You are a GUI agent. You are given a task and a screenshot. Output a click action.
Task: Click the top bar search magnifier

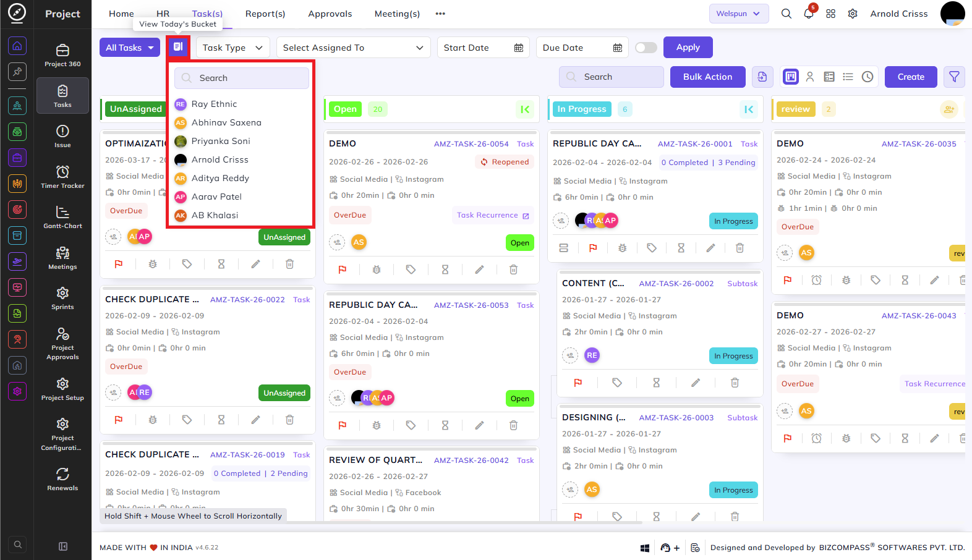click(786, 14)
